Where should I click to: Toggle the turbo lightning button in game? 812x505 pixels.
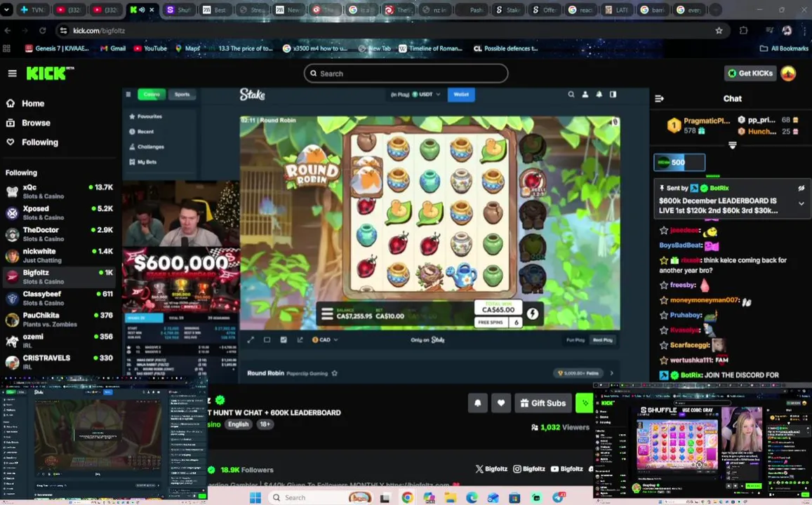click(x=533, y=314)
